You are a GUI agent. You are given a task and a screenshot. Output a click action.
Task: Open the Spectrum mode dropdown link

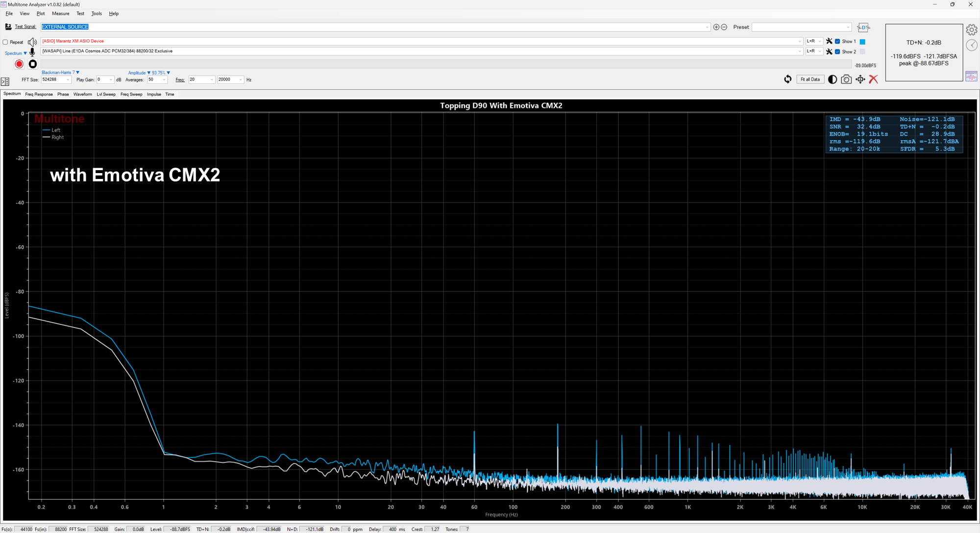(16, 53)
